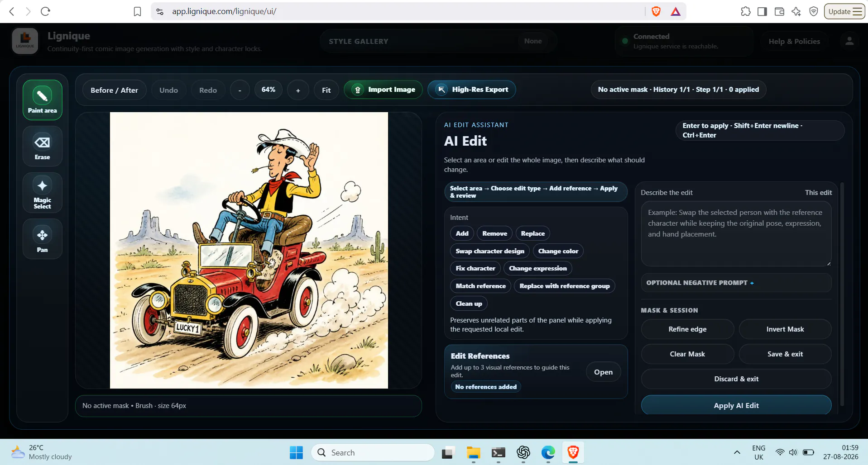
Task: Open Microsoft Edge from taskbar
Action: coord(548,452)
